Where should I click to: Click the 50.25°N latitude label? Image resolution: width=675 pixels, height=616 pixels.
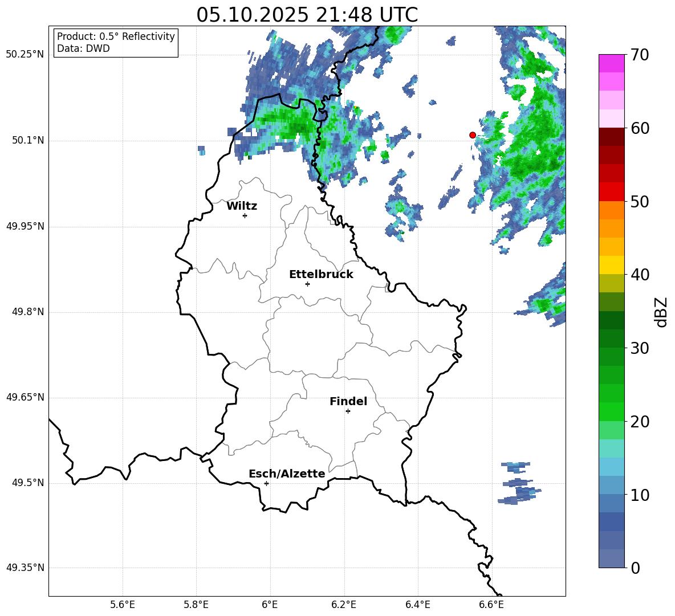(x=25, y=55)
